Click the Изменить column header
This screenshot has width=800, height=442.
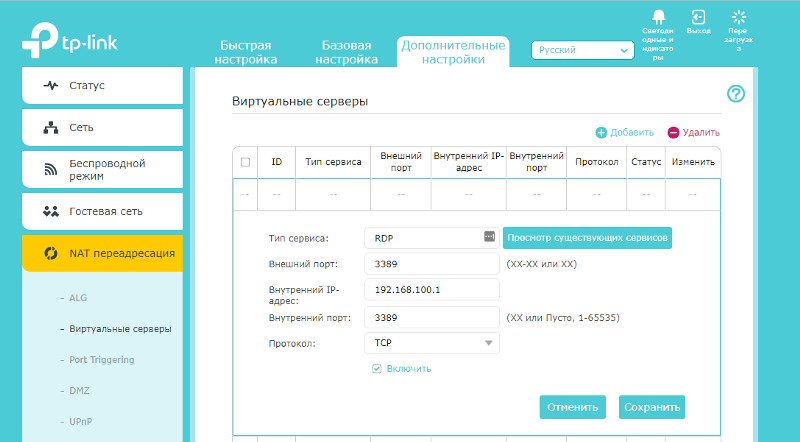point(693,162)
